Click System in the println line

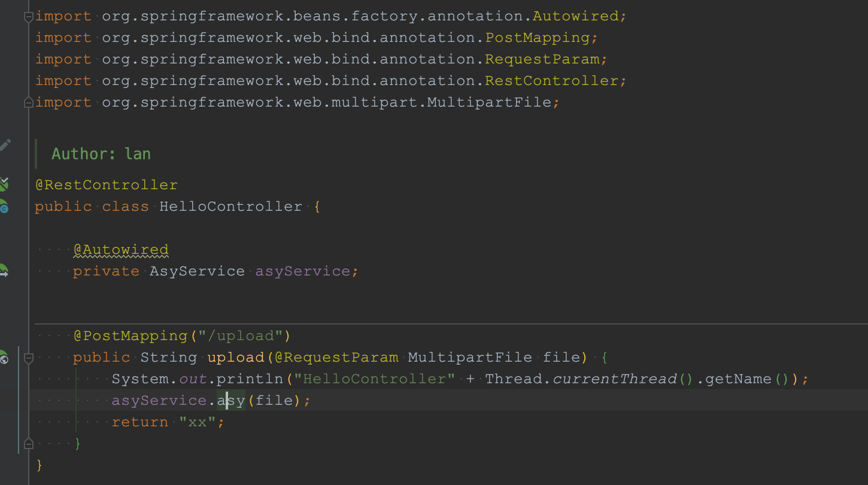(140, 379)
